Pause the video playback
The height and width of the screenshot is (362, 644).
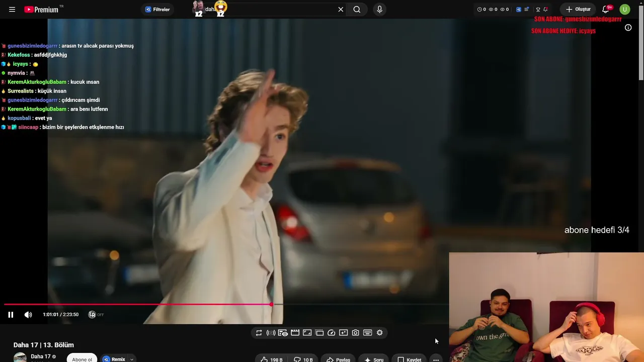[x=11, y=315]
